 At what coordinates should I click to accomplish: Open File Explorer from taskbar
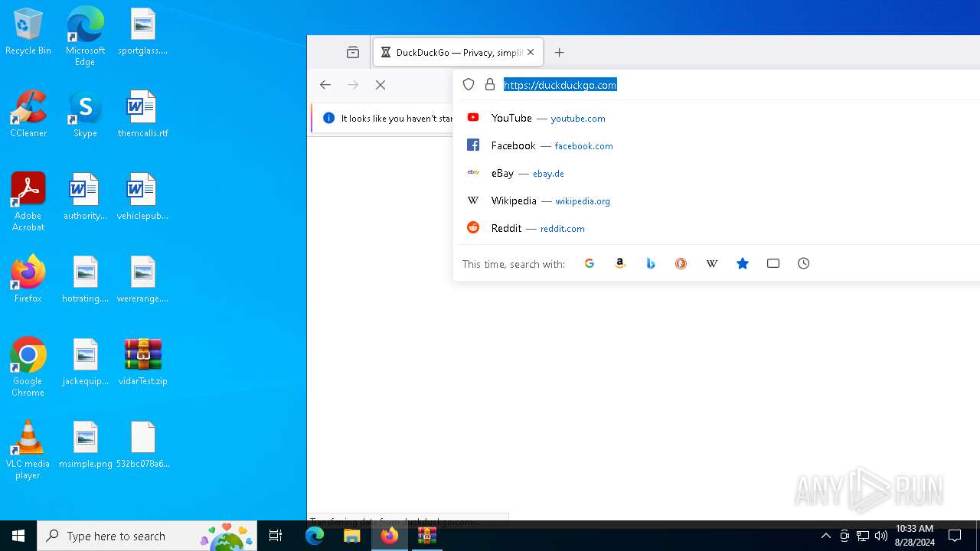click(351, 536)
